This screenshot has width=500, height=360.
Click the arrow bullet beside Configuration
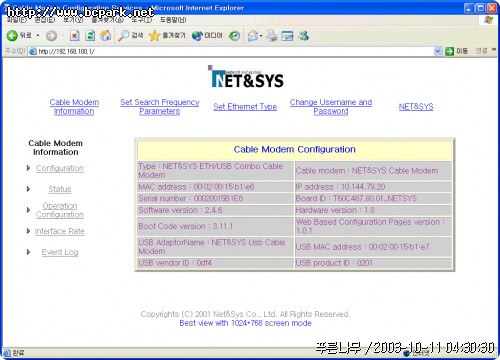[x=28, y=168]
